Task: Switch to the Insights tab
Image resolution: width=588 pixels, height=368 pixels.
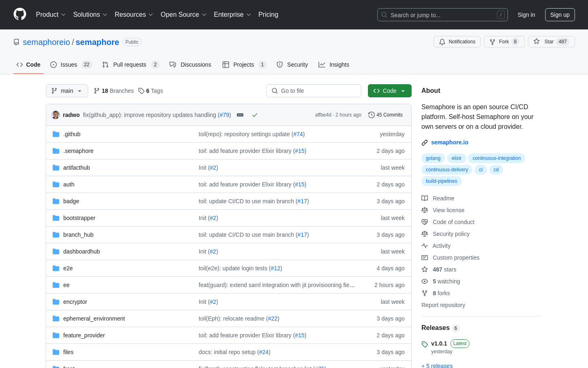Action: click(x=334, y=65)
